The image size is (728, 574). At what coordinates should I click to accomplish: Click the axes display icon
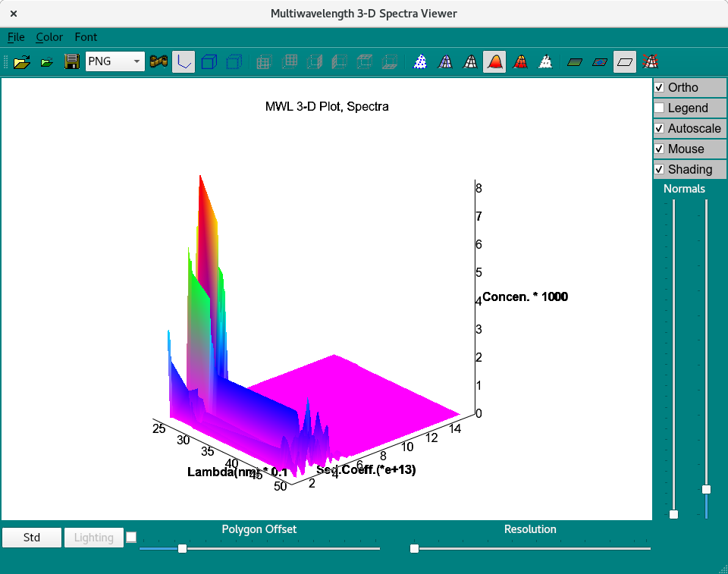183,61
